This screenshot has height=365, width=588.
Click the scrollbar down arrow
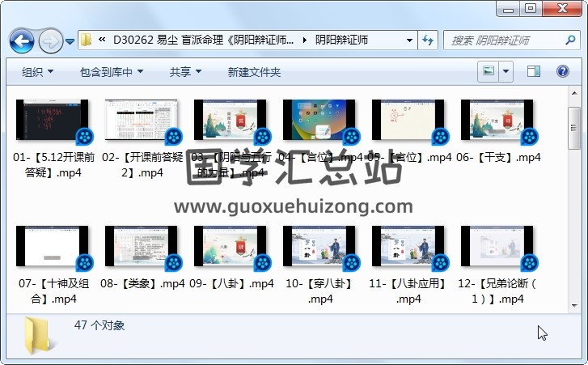(x=574, y=306)
